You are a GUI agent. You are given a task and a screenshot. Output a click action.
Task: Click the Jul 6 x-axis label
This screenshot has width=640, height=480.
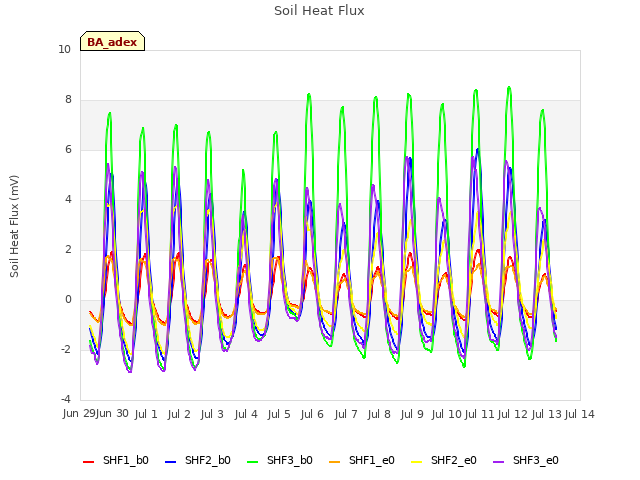click(x=312, y=414)
